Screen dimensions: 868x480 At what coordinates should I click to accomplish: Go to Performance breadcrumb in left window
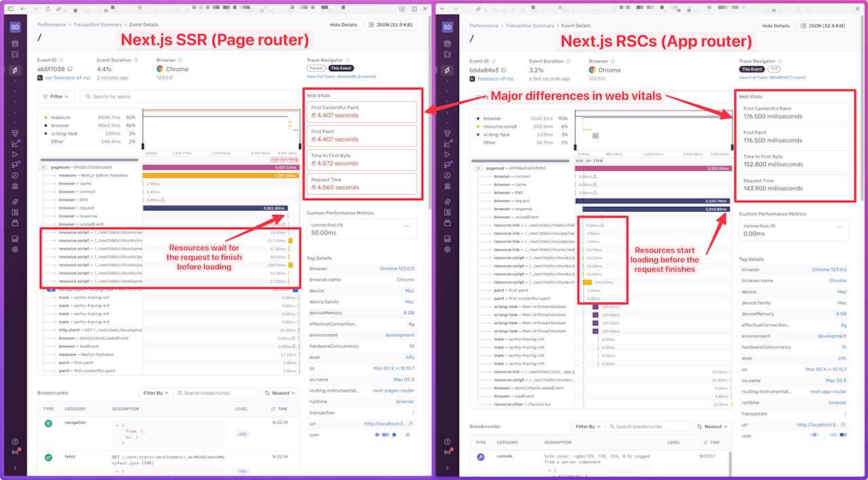52,24
